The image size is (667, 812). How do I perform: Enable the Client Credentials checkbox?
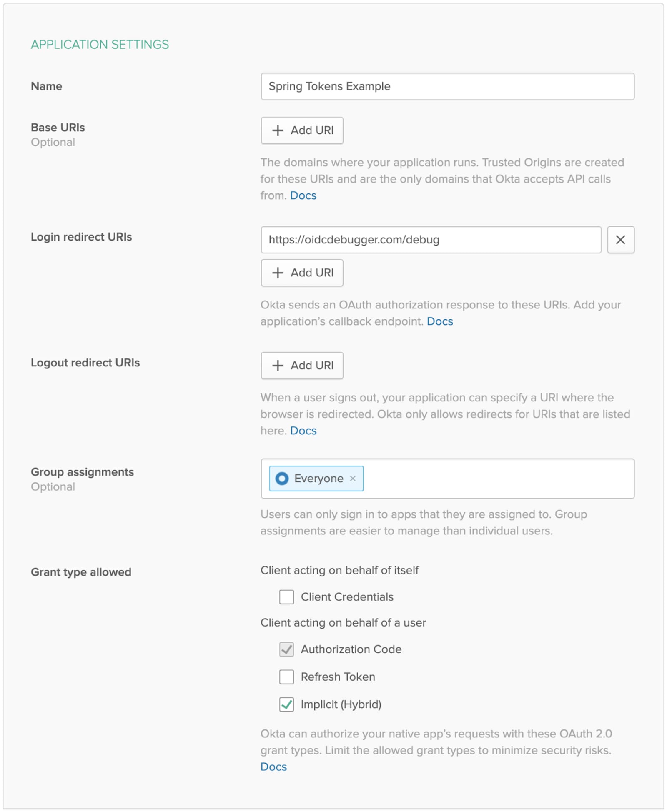point(286,597)
